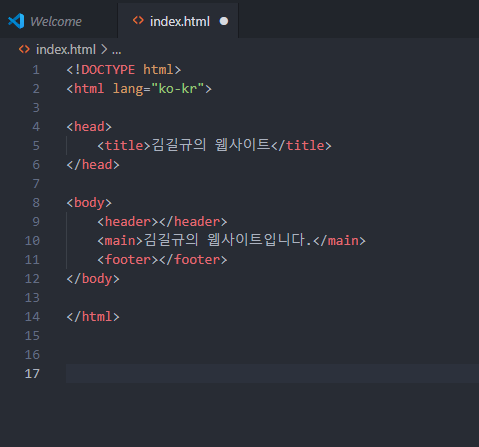
Task: Click the HTML file icon on index.html tab
Action: coord(138,21)
